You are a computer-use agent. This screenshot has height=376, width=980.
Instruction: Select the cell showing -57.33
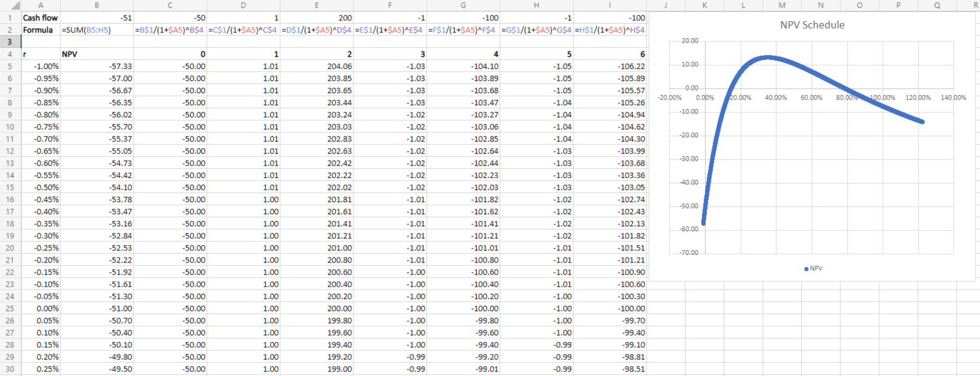(x=97, y=66)
